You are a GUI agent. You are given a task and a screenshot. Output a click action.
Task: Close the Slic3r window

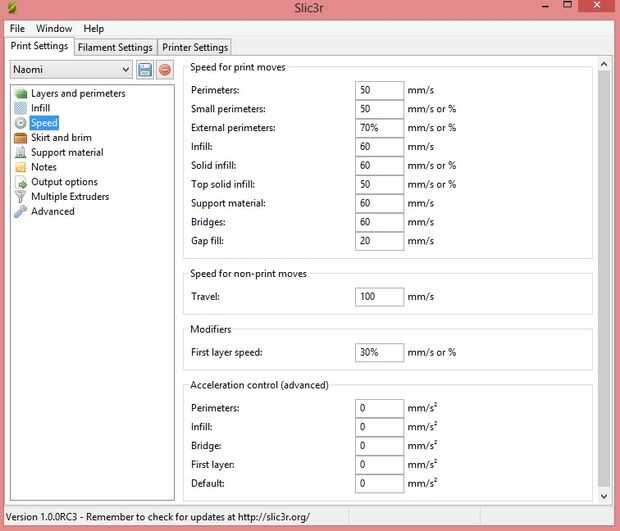pos(597,6)
